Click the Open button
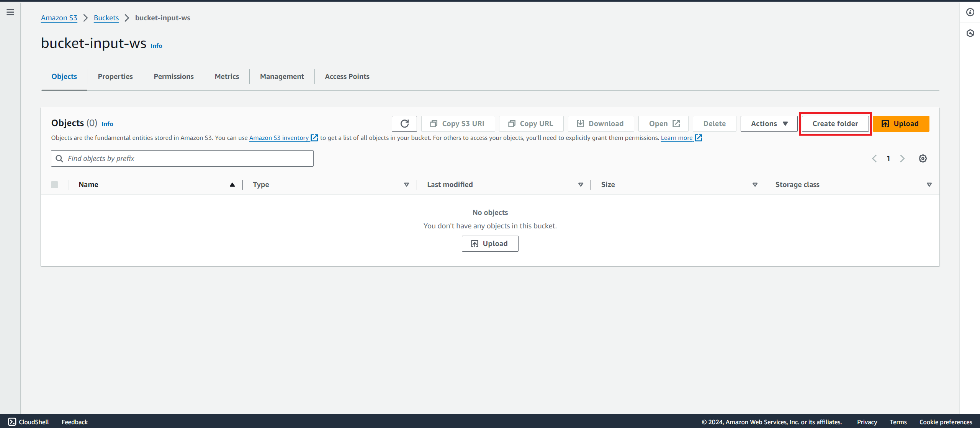 point(664,124)
